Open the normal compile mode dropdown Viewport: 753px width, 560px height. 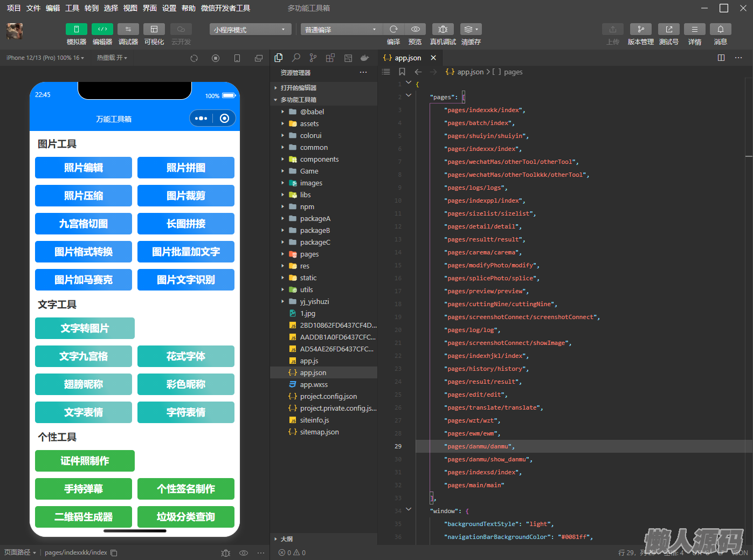(x=341, y=30)
